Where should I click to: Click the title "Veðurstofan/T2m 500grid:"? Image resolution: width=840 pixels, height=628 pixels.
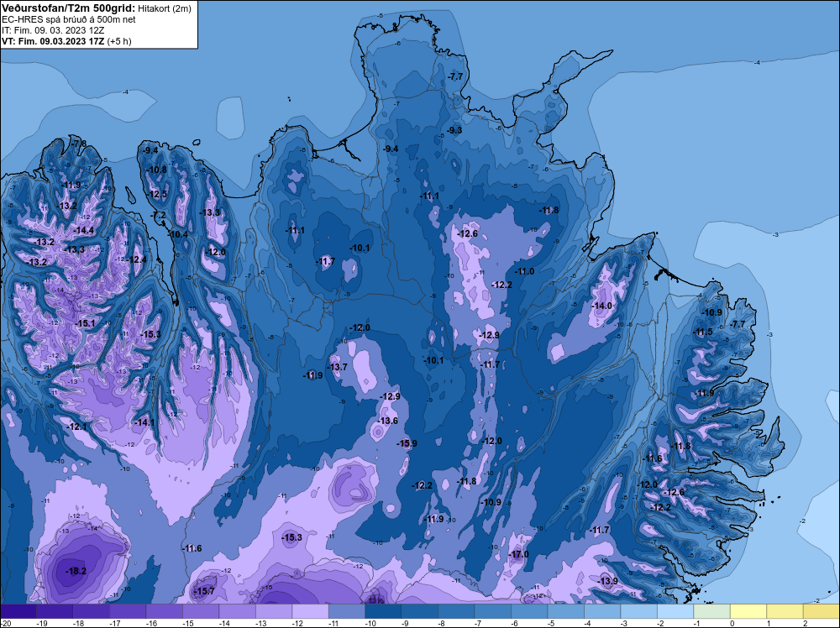click(x=68, y=8)
